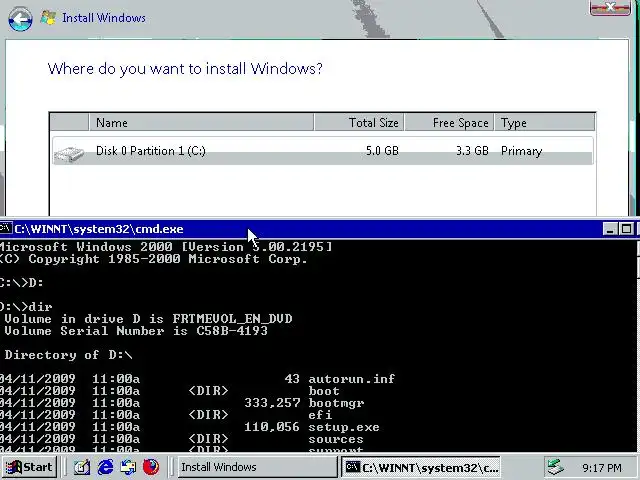Screen dimensions: 640x480
Task: Click the Primary type cell
Action: tap(521, 151)
